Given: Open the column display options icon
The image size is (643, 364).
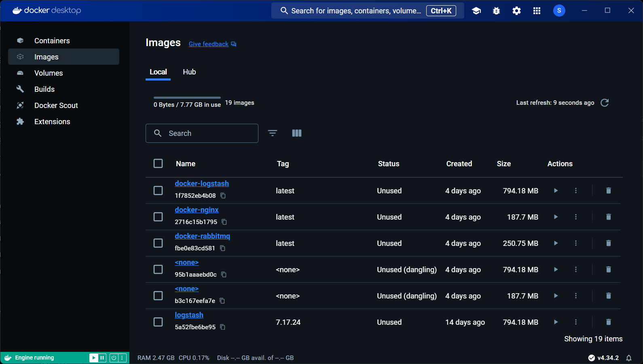Looking at the screenshot, I should pos(297,133).
